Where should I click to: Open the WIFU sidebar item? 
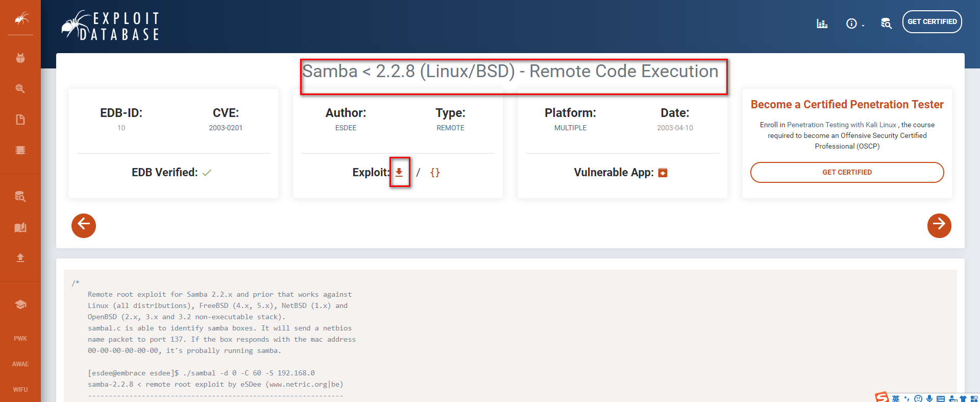tap(20, 390)
